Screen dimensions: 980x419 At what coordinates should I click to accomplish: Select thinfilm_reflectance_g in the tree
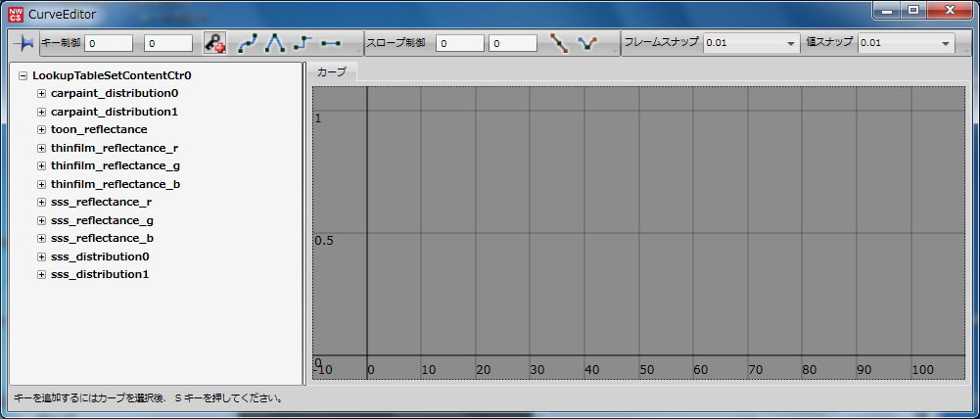115,166
